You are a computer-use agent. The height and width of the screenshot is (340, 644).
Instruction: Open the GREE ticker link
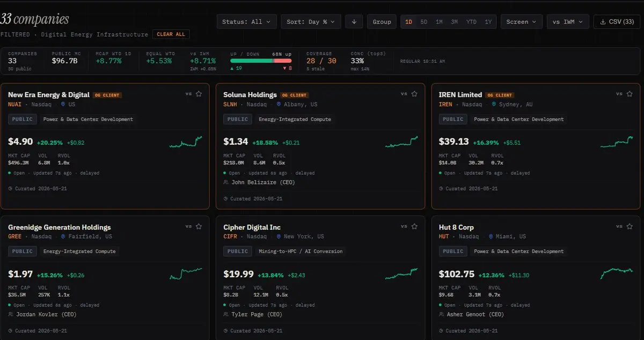(x=14, y=236)
